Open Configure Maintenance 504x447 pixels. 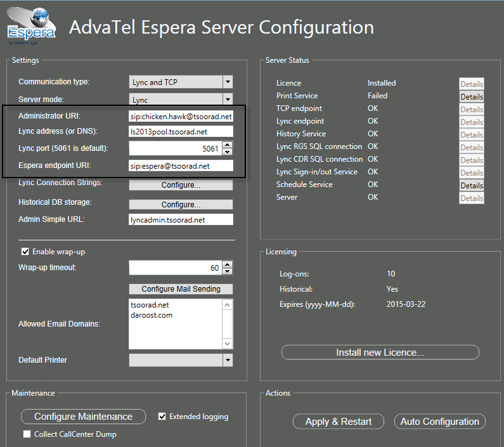[83, 417]
